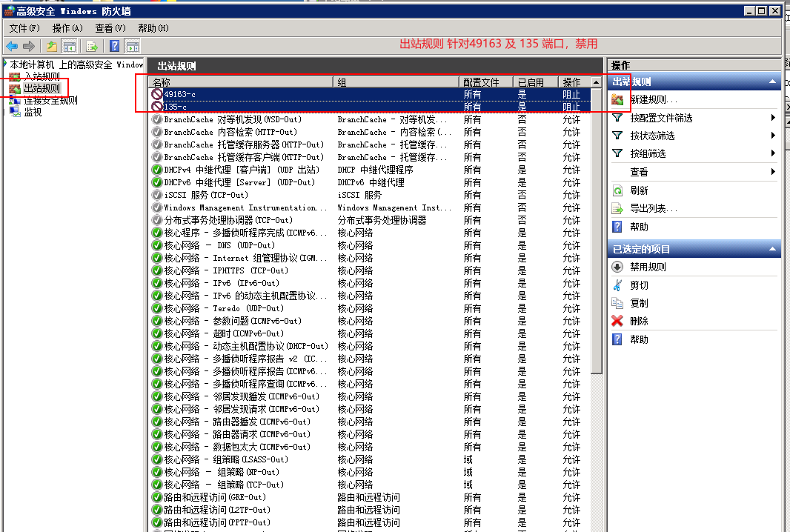Open the New Rule action icon
790x532 pixels.
[x=619, y=98]
